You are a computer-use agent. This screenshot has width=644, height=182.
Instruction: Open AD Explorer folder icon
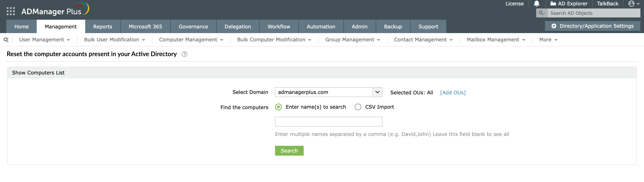[553, 4]
